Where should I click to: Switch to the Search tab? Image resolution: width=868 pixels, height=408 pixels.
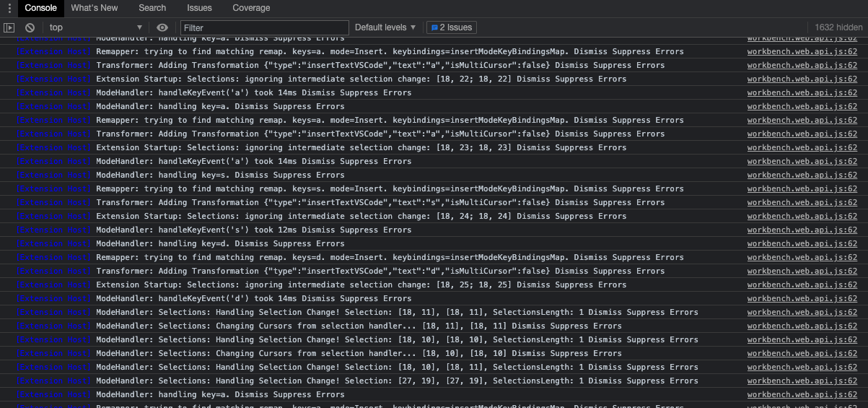click(152, 8)
